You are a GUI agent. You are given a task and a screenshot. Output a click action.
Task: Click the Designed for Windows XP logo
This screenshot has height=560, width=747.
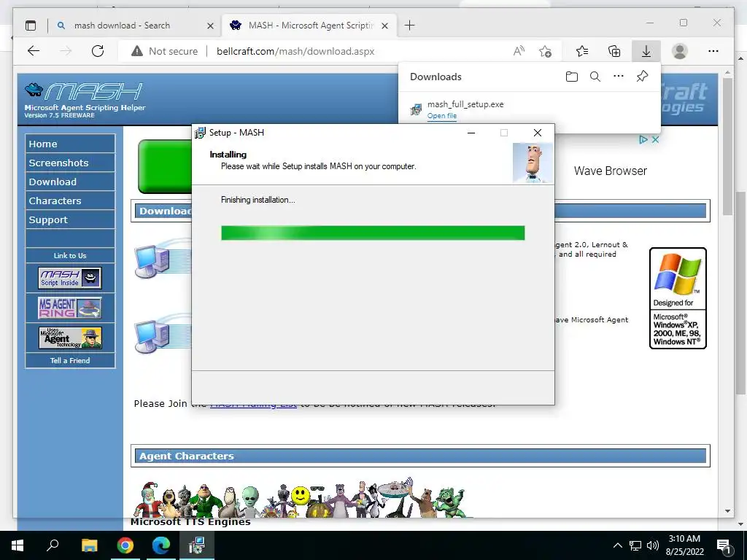(x=678, y=298)
